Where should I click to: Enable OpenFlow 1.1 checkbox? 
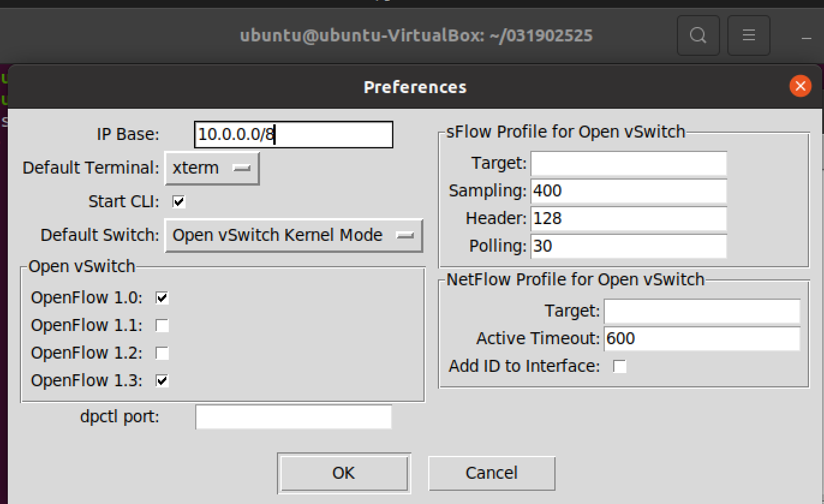(162, 326)
